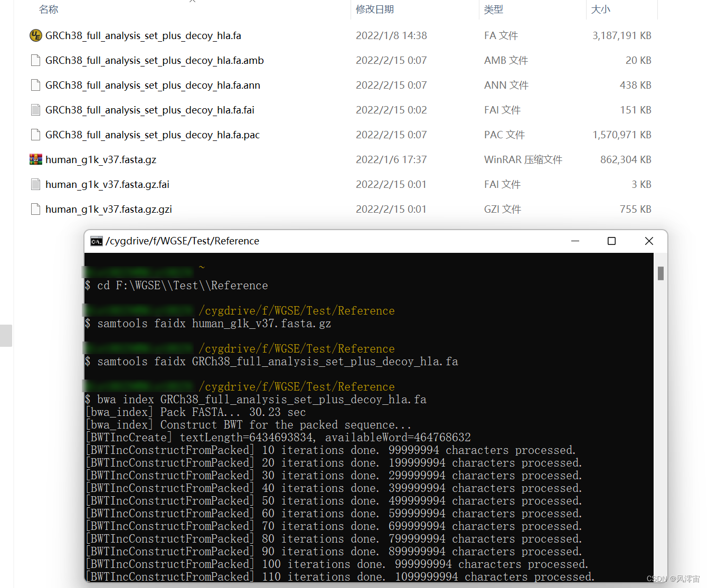The height and width of the screenshot is (588, 708).
Task: Maximize the /cygdrive/f/WGSE/Test/Reference terminal window
Action: tap(611, 241)
